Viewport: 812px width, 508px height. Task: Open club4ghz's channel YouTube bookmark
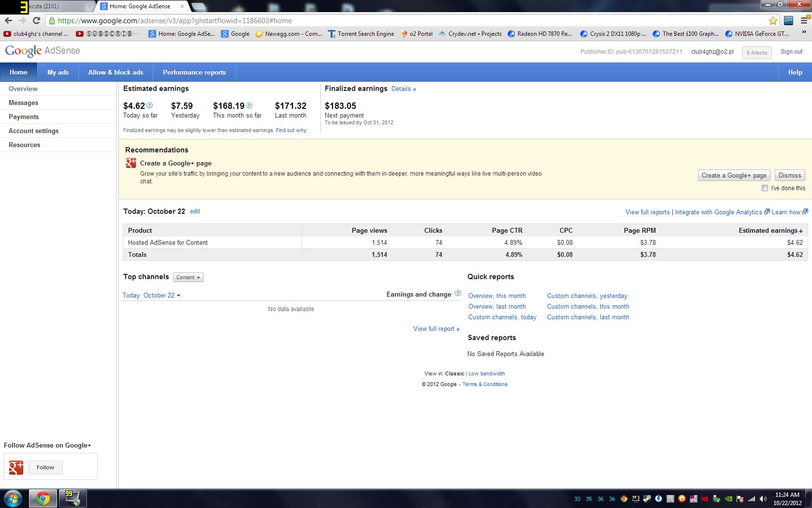[x=36, y=34]
